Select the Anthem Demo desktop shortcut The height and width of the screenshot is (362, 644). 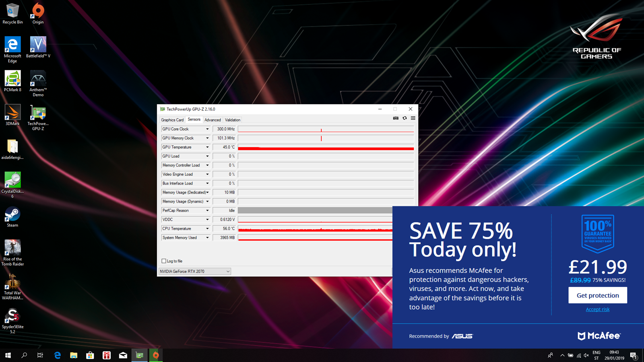click(x=38, y=84)
